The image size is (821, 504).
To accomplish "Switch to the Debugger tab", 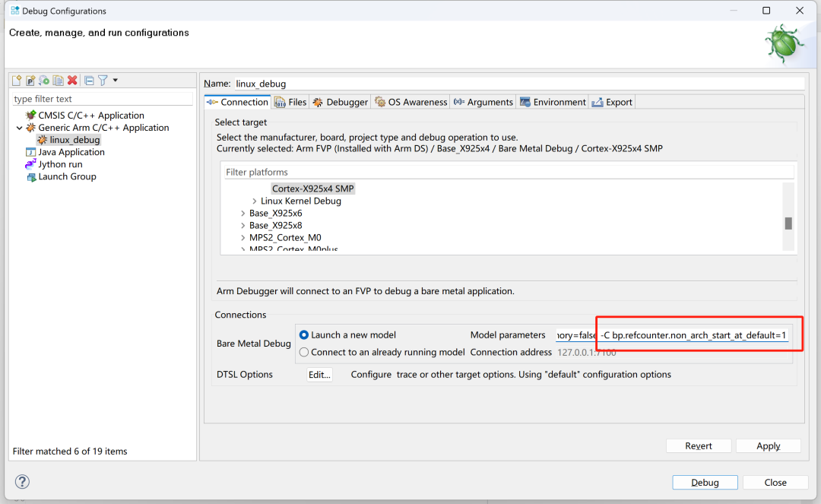I will coord(340,103).
